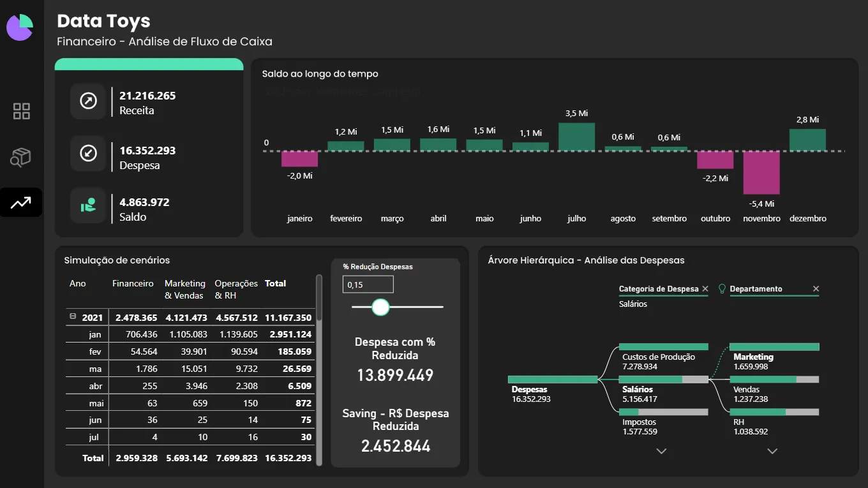868x488 pixels.
Task: Expand more departments chevron under RH
Action: click(772, 451)
